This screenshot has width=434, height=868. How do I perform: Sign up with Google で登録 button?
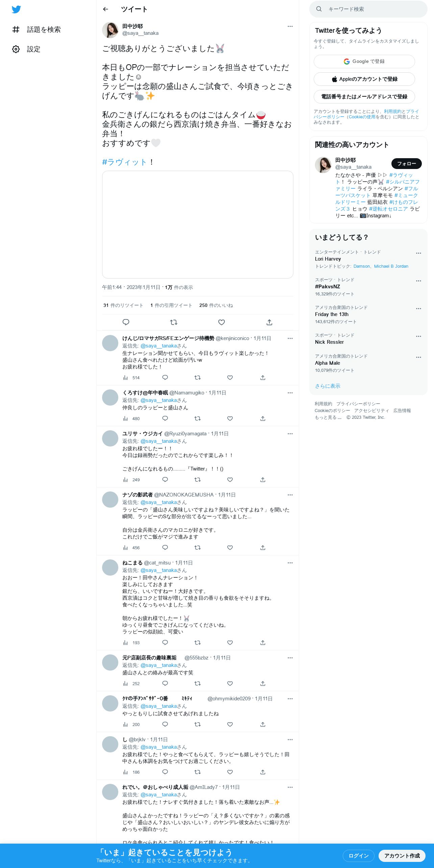coord(364,62)
